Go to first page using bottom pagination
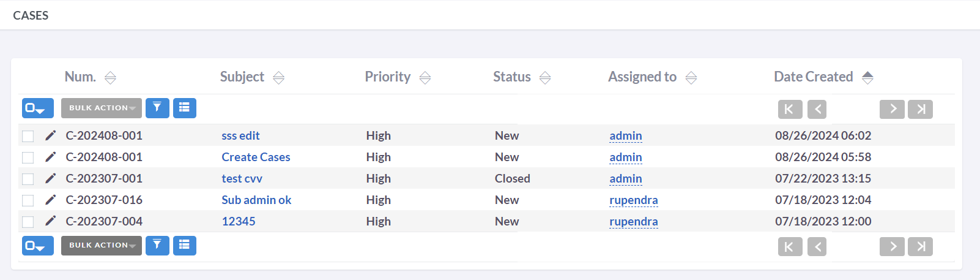Screen dimensions: 980x280 pos(790,246)
